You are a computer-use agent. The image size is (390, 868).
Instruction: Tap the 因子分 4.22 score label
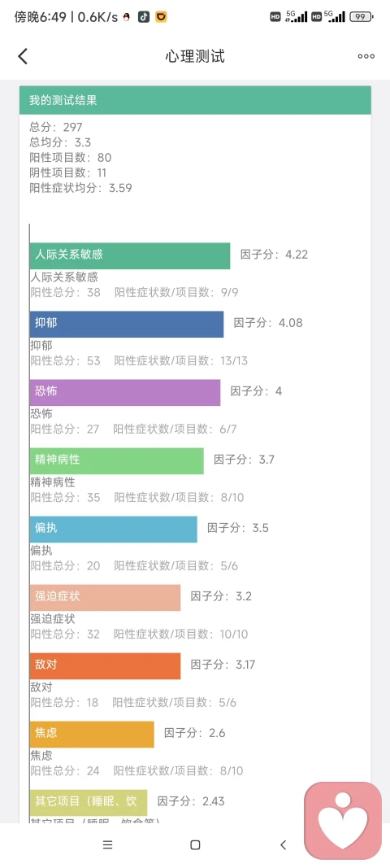click(274, 255)
